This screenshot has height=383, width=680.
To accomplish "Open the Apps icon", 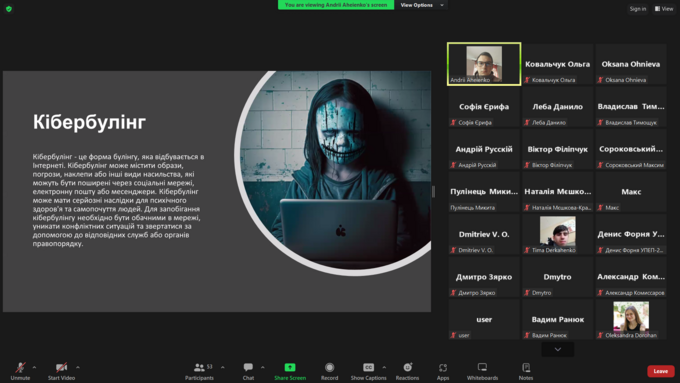I will [x=443, y=368].
